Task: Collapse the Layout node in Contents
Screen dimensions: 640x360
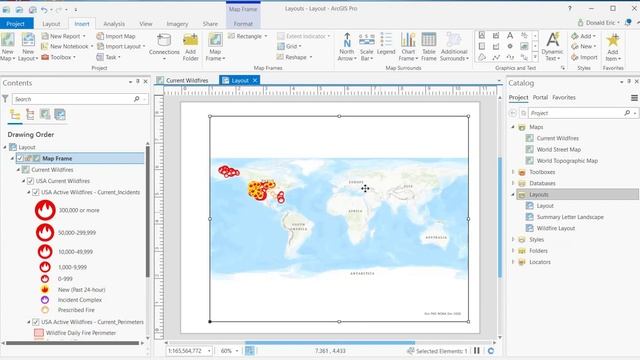Action: tap(5, 147)
